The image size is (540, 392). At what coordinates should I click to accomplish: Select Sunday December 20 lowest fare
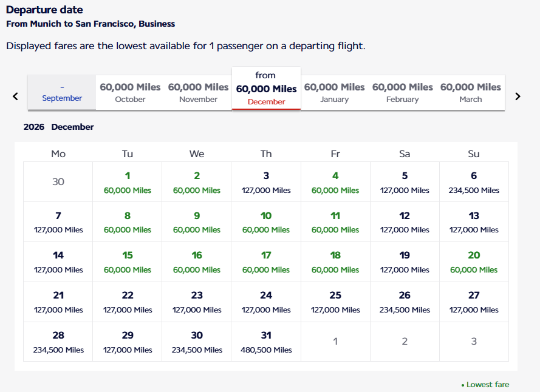tap(474, 262)
